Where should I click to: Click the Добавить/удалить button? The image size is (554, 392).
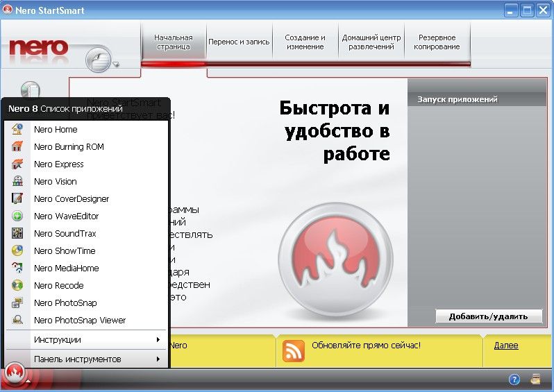point(489,316)
